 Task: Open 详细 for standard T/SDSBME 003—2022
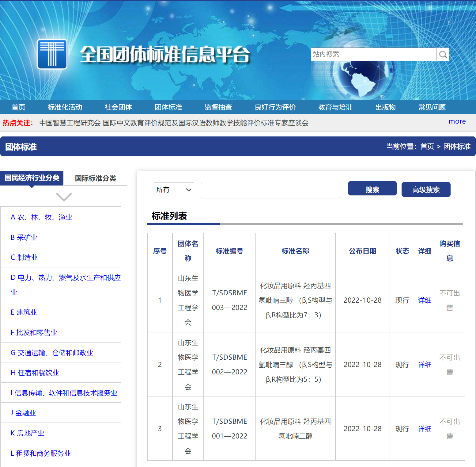point(425,300)
